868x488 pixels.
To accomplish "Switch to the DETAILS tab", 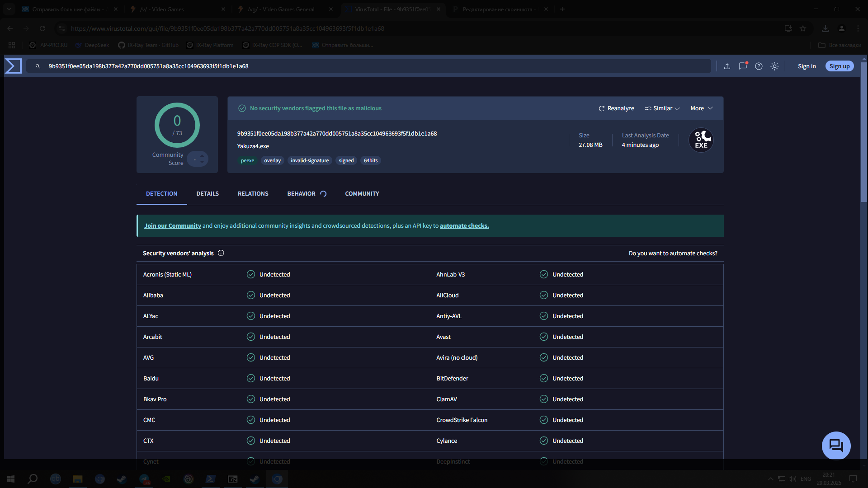I will click(x=208, y=193).
